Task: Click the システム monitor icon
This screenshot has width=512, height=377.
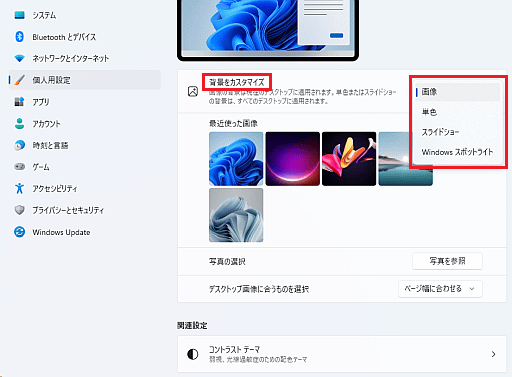Action: 20,15
